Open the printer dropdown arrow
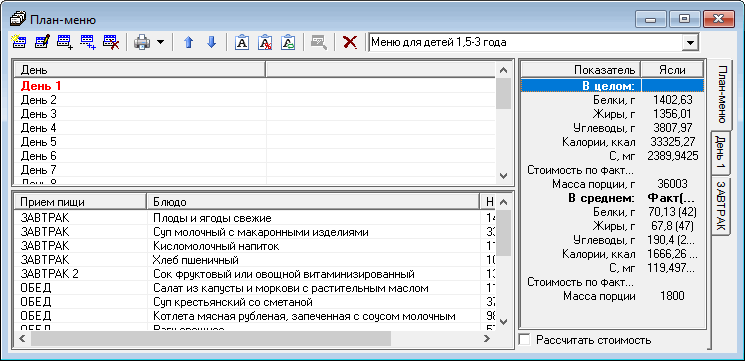This screenshot has width=745, height=361. click(x=160, y=42)
